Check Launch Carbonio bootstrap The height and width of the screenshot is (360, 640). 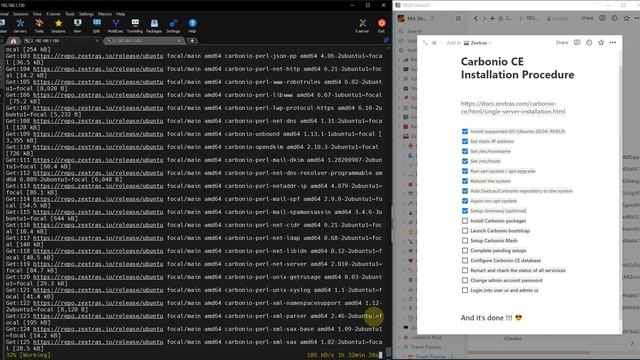tap(464, 231)
